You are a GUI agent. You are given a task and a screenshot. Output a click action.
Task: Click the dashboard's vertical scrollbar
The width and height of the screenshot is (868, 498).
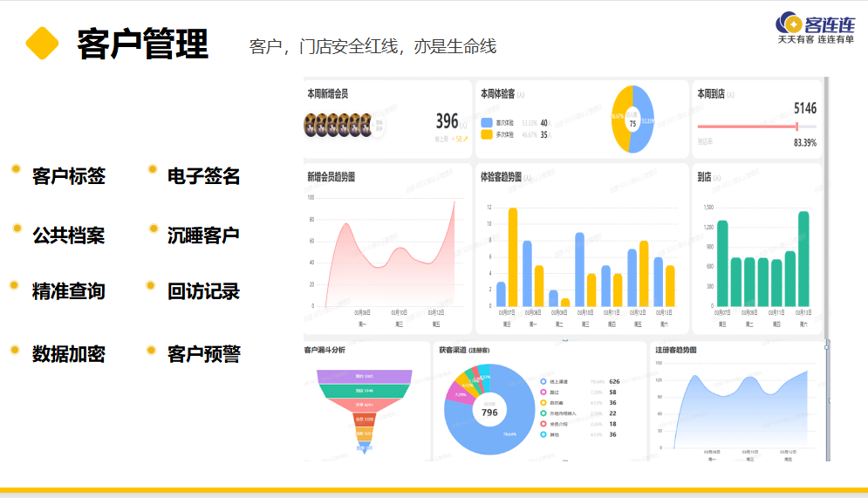tap(826, 208)
